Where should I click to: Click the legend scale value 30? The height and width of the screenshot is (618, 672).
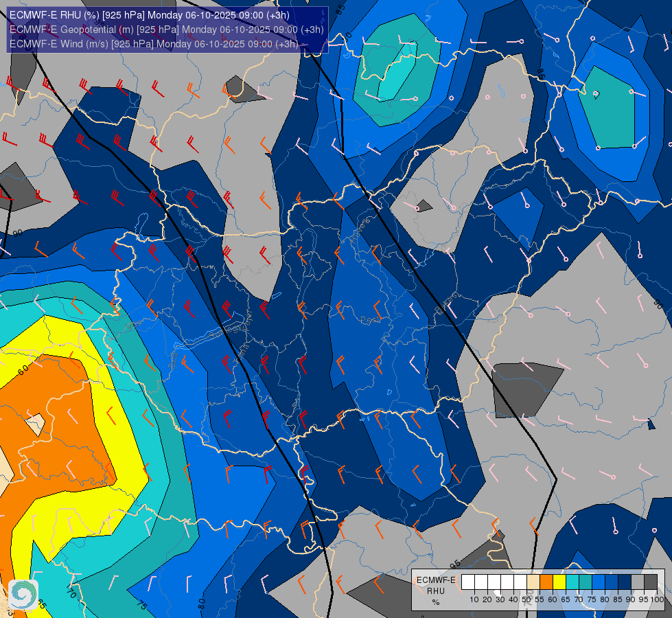[500, 599]
